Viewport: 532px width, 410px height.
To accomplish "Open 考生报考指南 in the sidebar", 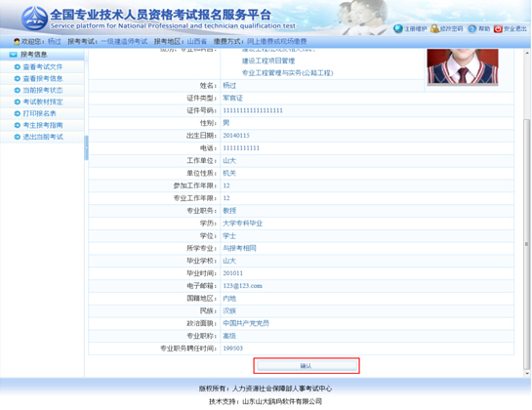I will pyautogui.click(x=43, y=125).
